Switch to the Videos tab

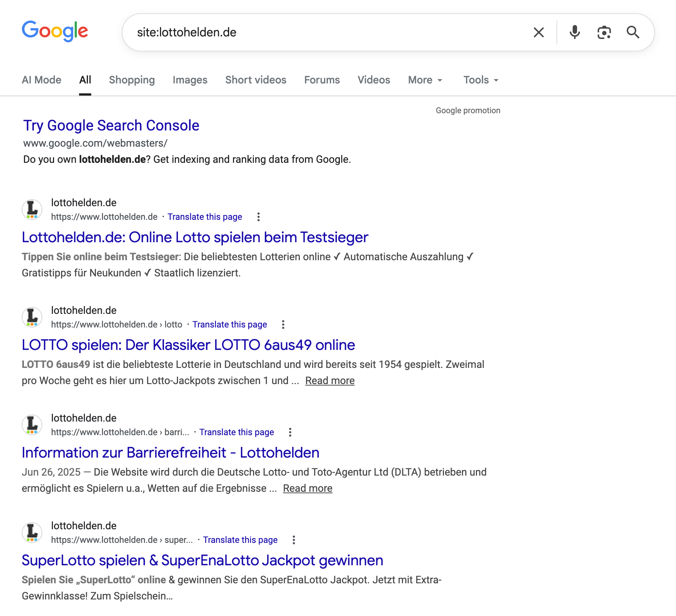(374, 80)
